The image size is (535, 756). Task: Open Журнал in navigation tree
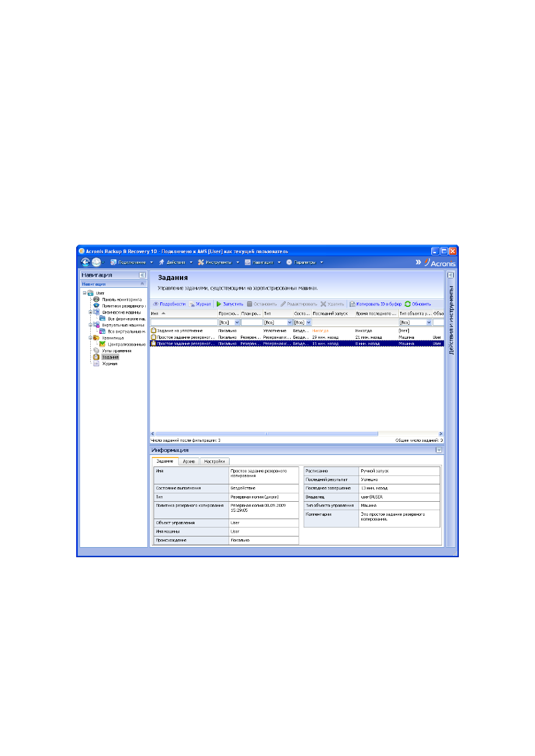(x=110, y=364)
